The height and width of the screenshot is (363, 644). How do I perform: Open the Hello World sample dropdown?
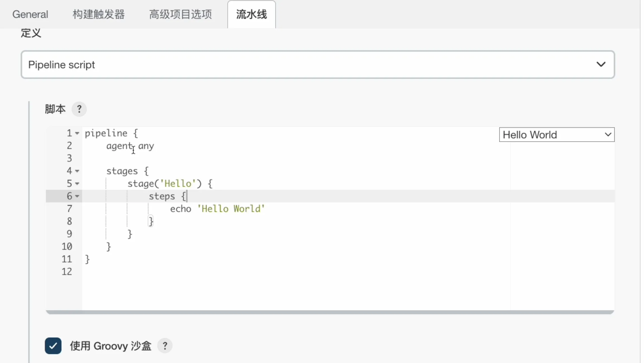tap(557, 135)
